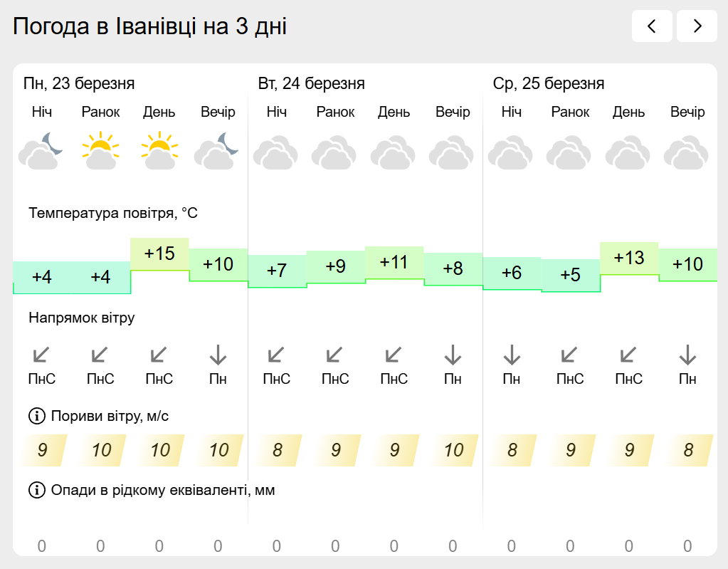728x569 pixels.
Task: Click the info icon beside Опади
Action: click(x=36, y=490)
